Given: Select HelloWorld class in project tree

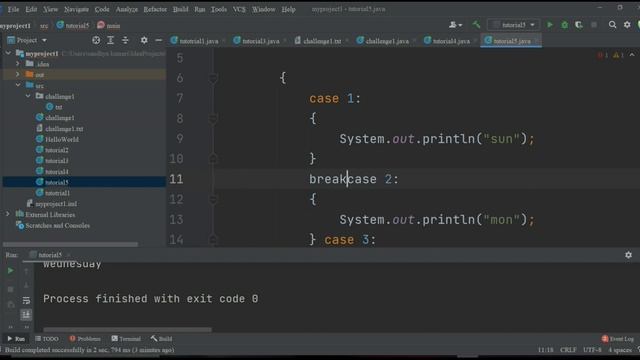Looking at the screenshot, I should click(x=62, y=139).
